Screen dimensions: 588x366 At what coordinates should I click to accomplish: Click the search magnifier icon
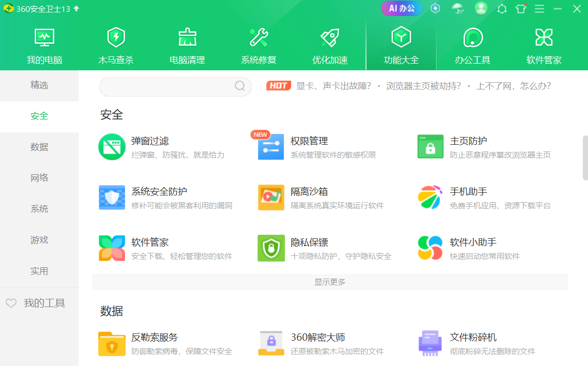pos(240,86)
